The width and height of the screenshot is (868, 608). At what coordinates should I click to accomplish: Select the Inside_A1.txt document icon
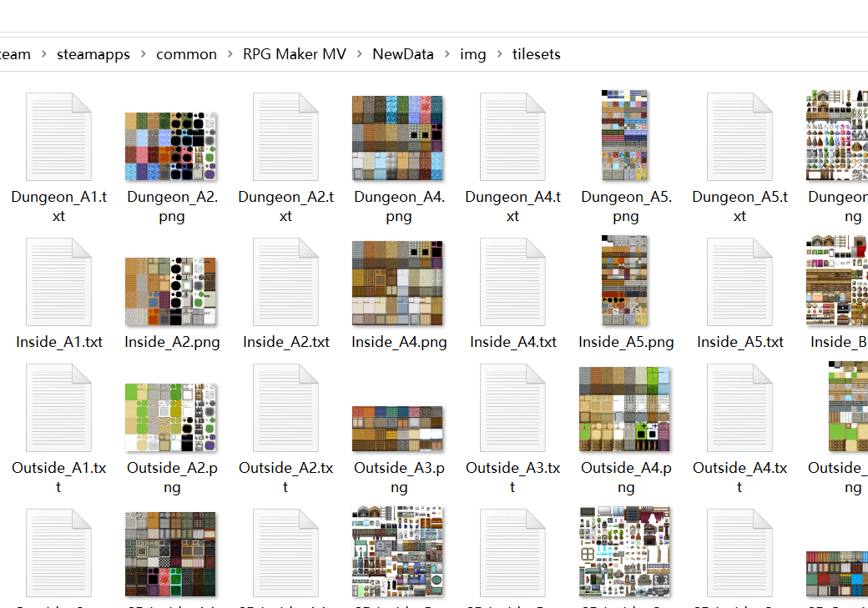tap(58, 282)
